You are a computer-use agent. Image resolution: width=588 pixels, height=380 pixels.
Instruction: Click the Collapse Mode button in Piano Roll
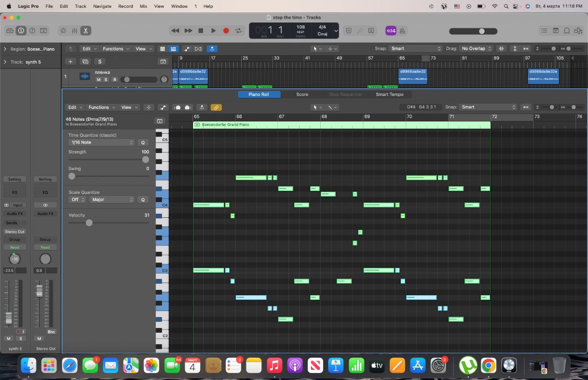click(x=148, y=108)
